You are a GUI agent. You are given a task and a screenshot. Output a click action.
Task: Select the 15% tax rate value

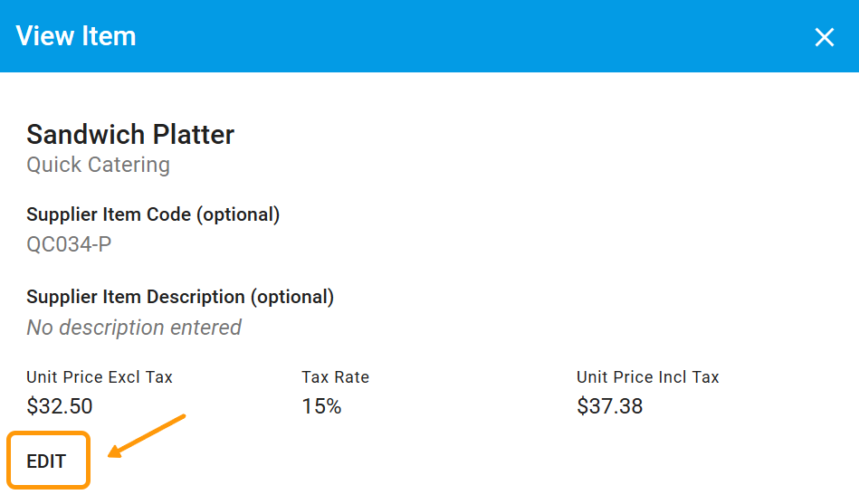pyautogui.click(x=321, y=406)
